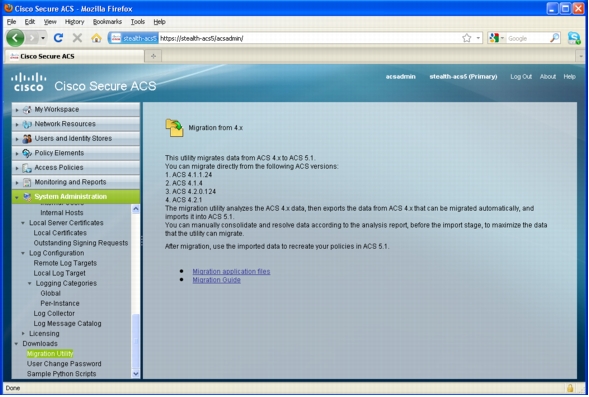Click the Access Policies icon

[27, 168]
